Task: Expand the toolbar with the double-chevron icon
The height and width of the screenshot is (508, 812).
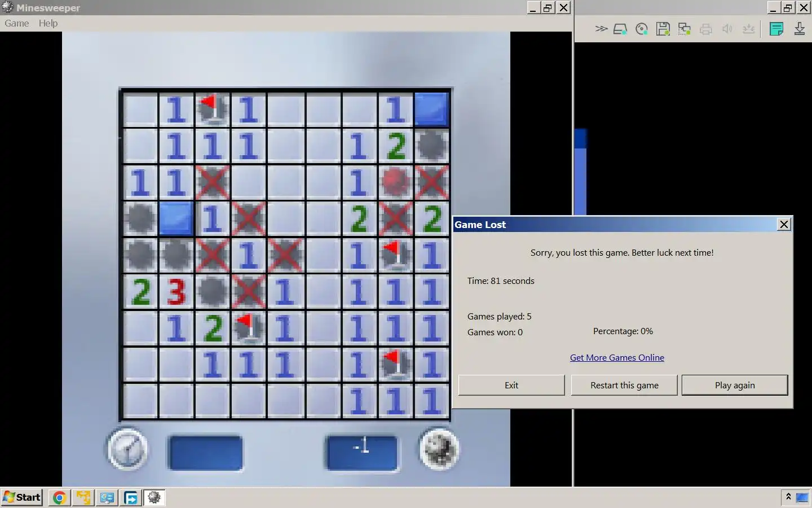Action: [601, 29]
